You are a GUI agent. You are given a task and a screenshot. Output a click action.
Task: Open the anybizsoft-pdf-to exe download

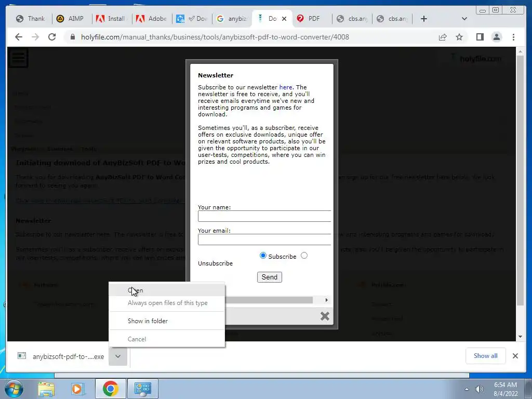[68, 356]
